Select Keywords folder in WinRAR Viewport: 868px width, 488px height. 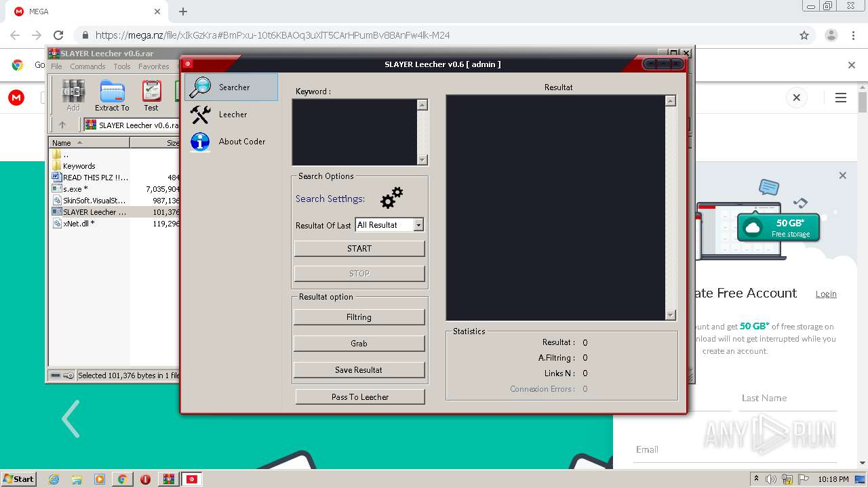(x=79, y=166)
